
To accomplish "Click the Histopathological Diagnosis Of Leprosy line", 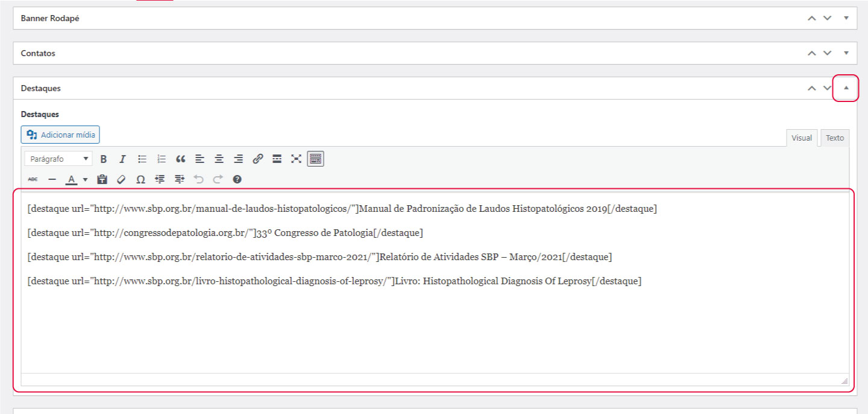I will (335, 281).
